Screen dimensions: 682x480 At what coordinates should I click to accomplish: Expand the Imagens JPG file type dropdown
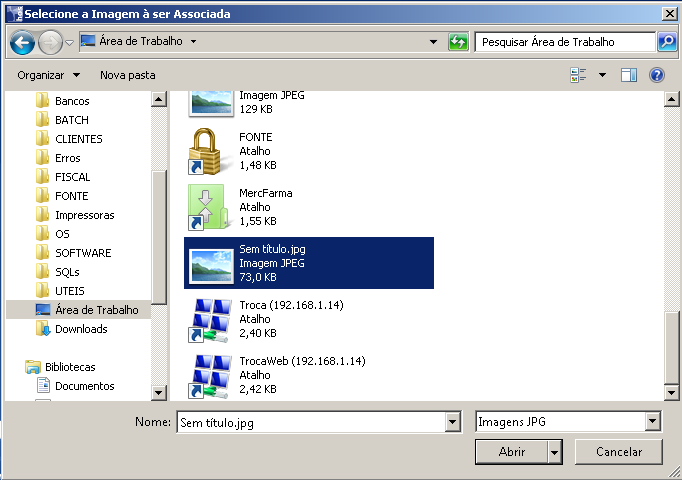pyautogui.click(x=653, y=423)
